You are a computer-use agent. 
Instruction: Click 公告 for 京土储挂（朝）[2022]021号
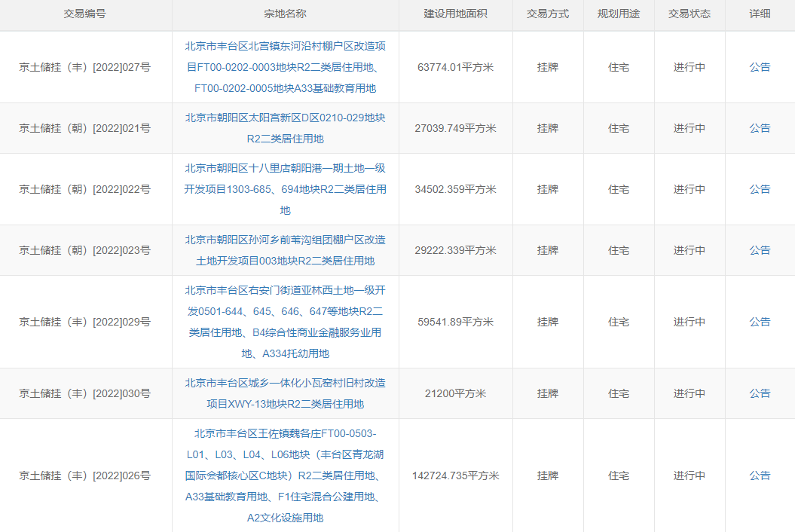coord(760,128)
